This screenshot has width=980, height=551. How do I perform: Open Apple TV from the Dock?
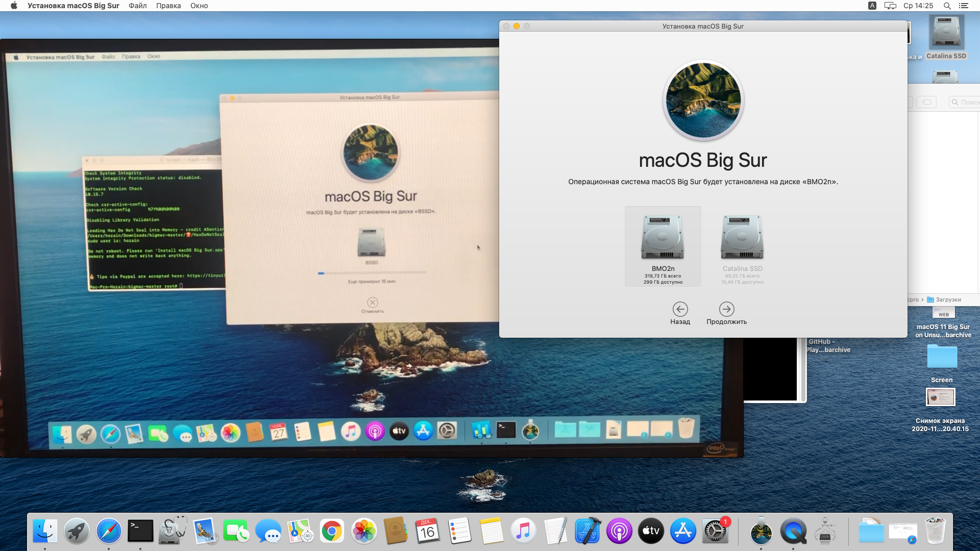(x=651, y=532)
